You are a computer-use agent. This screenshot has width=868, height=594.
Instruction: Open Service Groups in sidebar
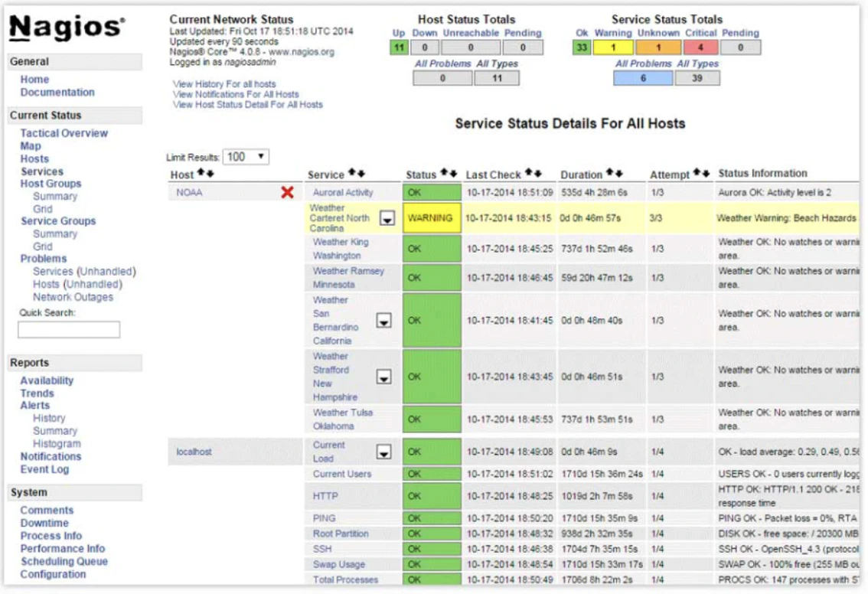point(58,221)
